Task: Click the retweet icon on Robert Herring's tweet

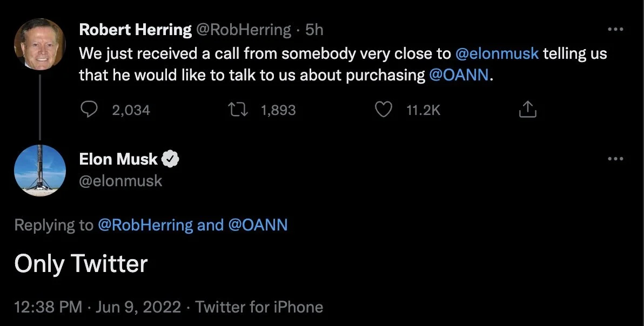Action: (x=237, y=110)
